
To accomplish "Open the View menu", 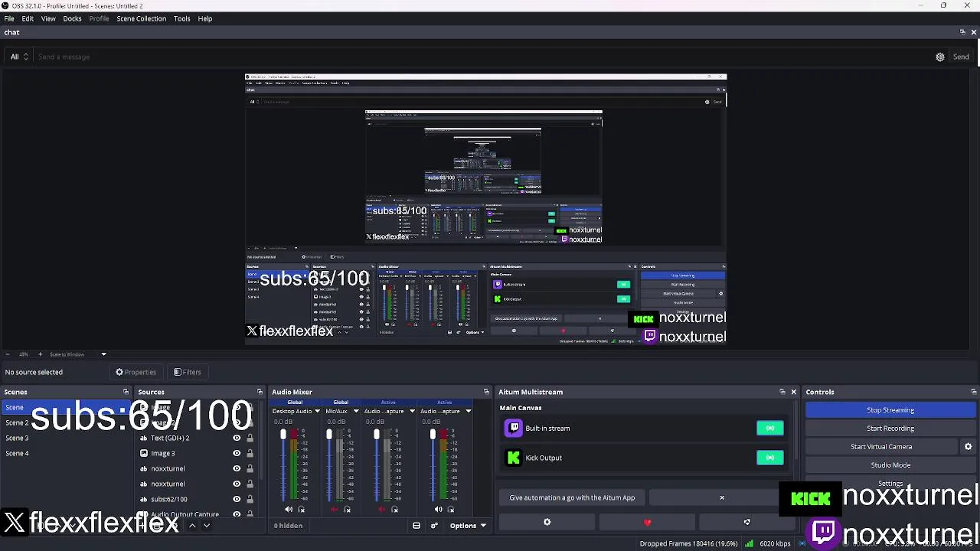I will pyautogui.click(x=48, y=18).
